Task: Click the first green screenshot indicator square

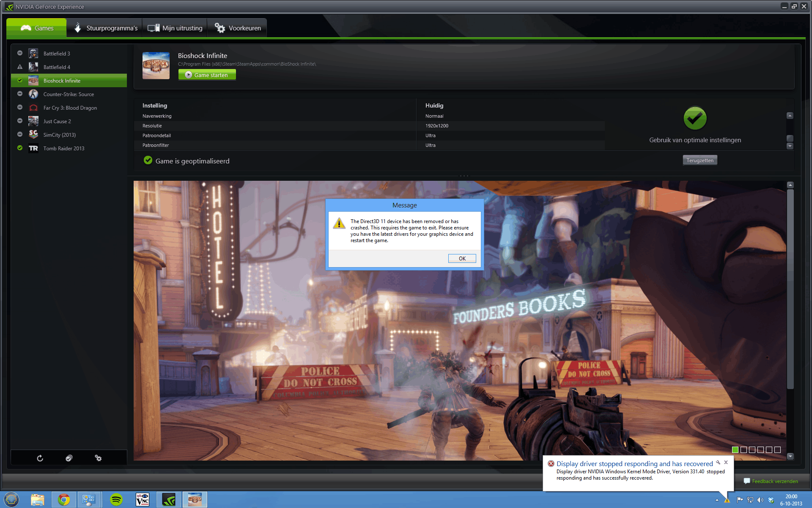Action: click(x=735, y=450)
